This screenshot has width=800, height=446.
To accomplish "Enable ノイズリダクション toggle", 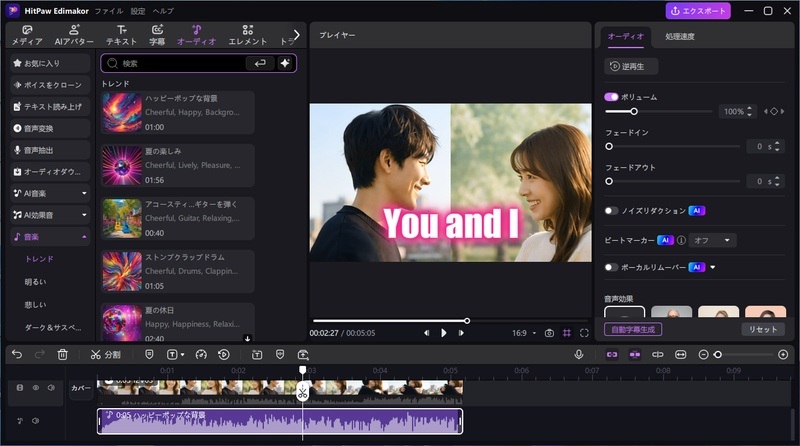I will point(611,211).
